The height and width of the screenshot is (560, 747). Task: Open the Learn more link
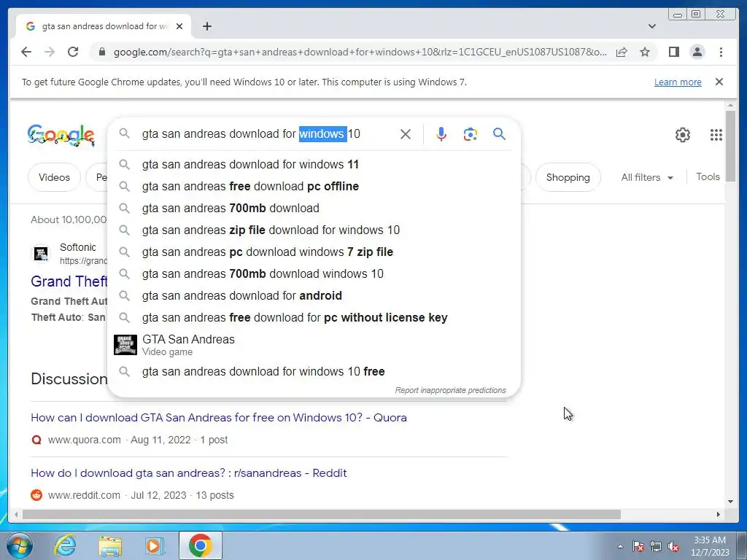[678, 82]
